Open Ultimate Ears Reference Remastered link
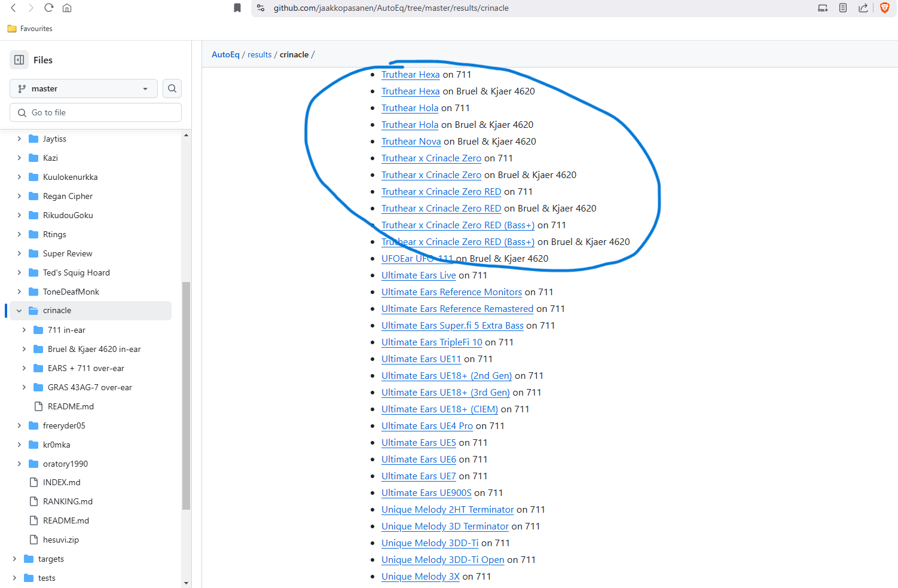 tap(457, 308)
